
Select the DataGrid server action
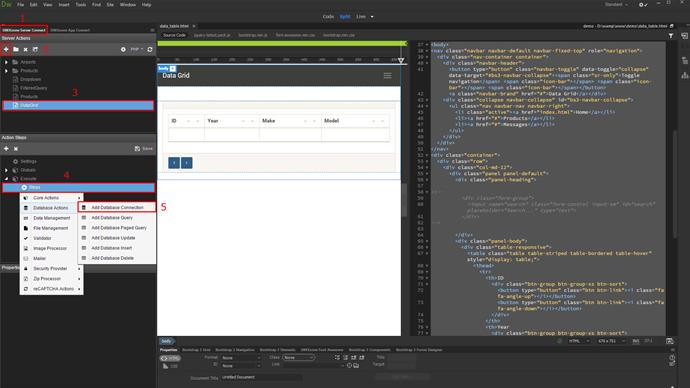(78, 105)
